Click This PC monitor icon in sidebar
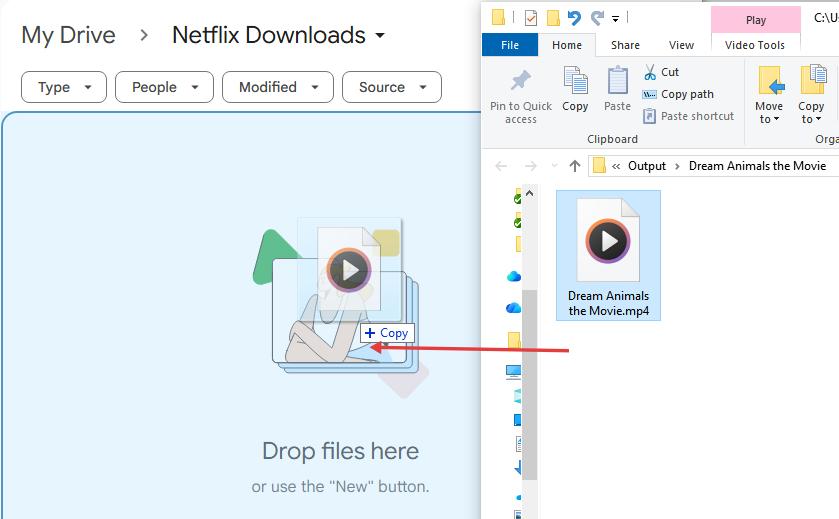 click(x=513, y=371)
